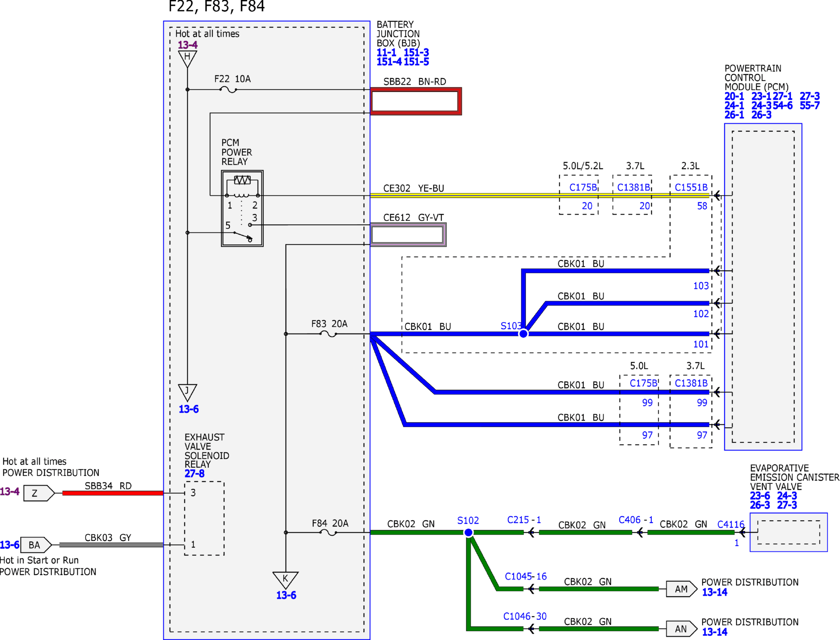Viewport: 840px width, 640px height.
Task: Open the 13-14 link beside AM
Action: [715, 592]
